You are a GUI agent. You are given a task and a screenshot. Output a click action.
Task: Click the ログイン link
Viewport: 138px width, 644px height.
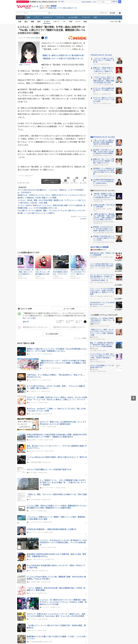click(x=42, y=8)
